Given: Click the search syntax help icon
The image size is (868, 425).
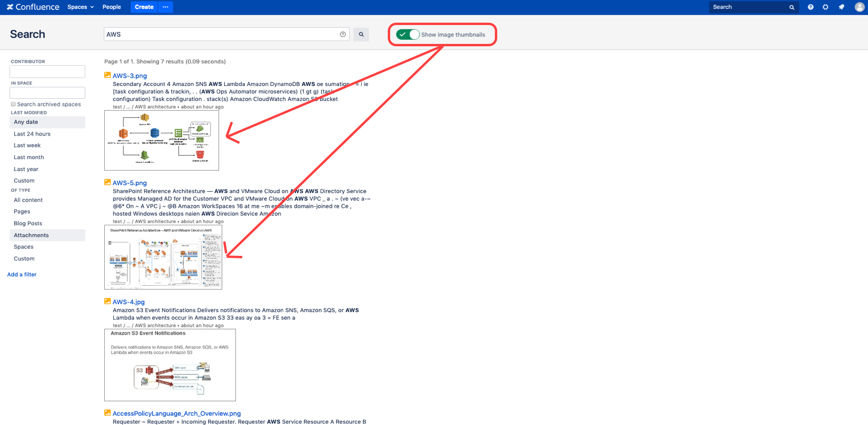Looking at the screenshot, I should 343,34.
